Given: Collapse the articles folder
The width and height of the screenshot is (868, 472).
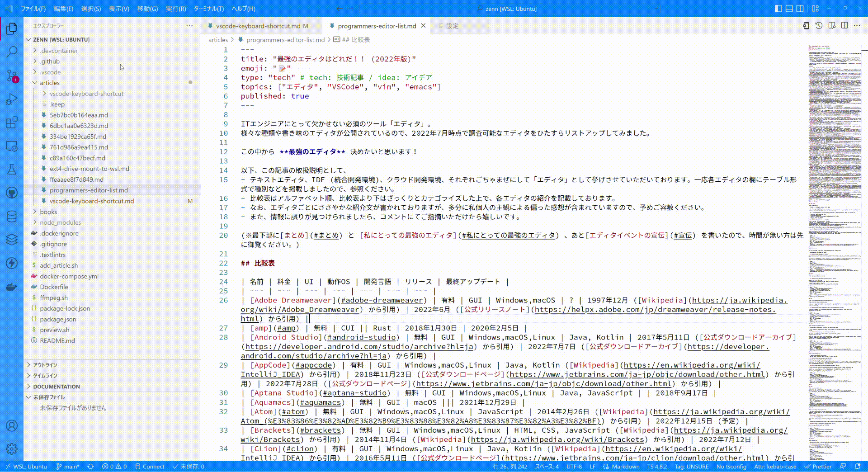Looking at the screenshot, I should (50, 83).
